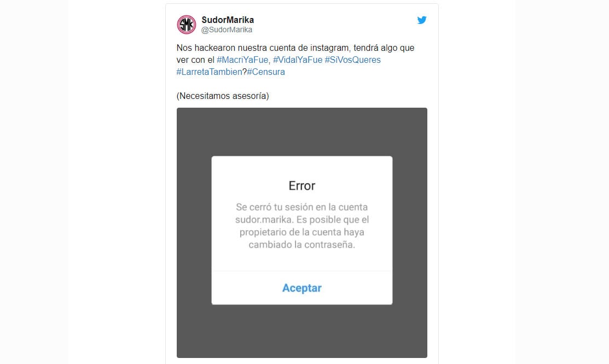Click the "cambiado la contraseña" message line
Image resolution: width=609 pixels, height=364 pixels.
pyautogui.click(x=302, y=245)
